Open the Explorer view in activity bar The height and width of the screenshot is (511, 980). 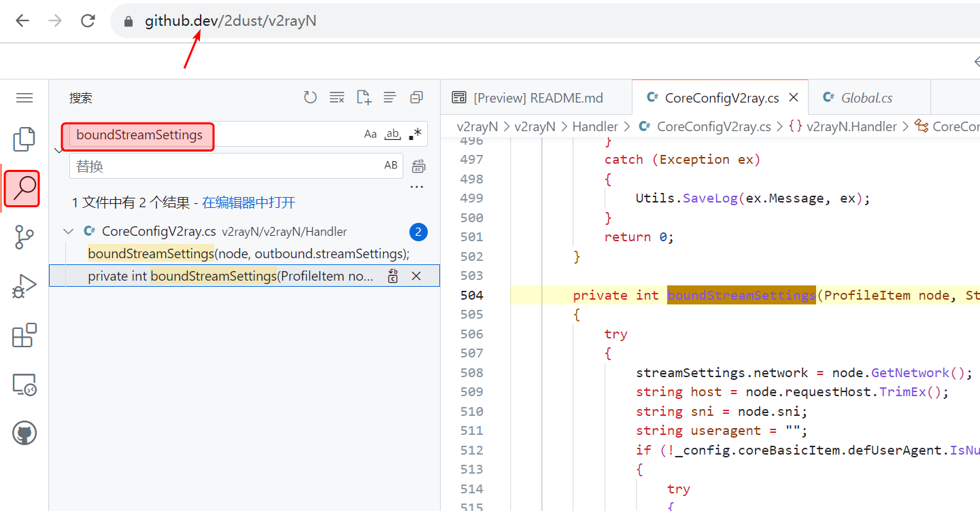coord(24,139)
